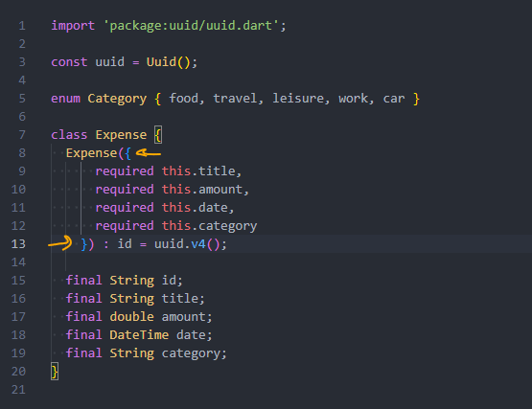Click 'amount' field name on line 17
Viewport: 532px width, 409px height.
tap(183, 317)
